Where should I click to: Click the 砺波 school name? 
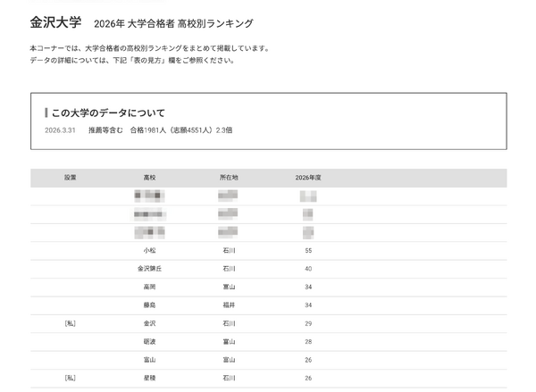point(149,341)
